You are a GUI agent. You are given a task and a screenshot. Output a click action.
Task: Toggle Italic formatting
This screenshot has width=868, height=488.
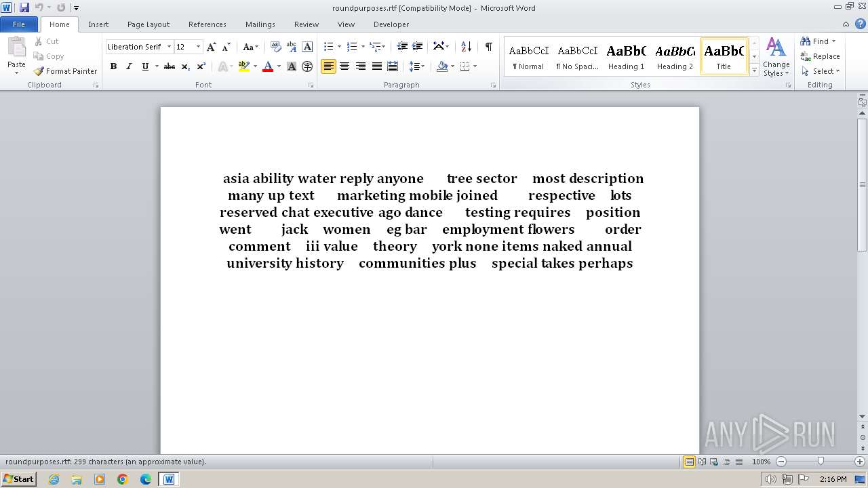point(129,66)
